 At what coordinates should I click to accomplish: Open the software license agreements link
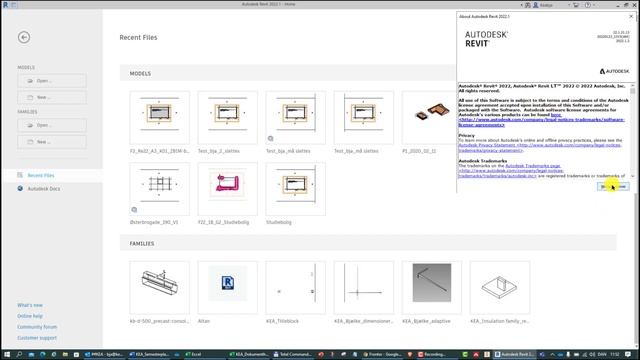point(541,120)
